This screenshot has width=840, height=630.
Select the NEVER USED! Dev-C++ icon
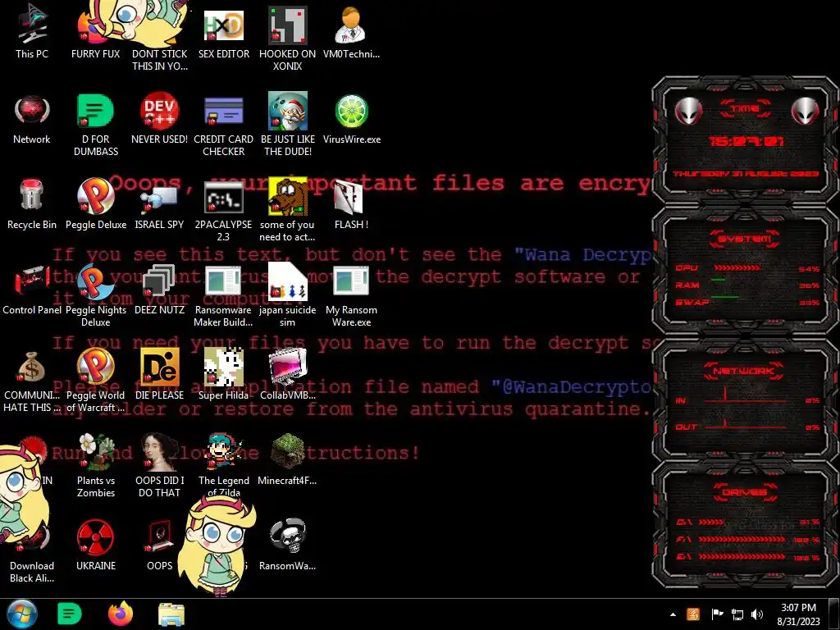coord(159,118)
